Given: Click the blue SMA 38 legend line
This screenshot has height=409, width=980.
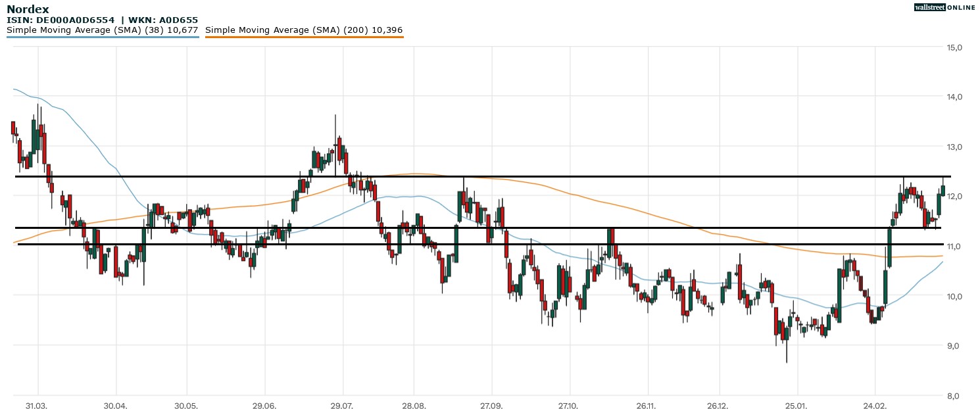Looking at the screenshot, I should point(103,37).
